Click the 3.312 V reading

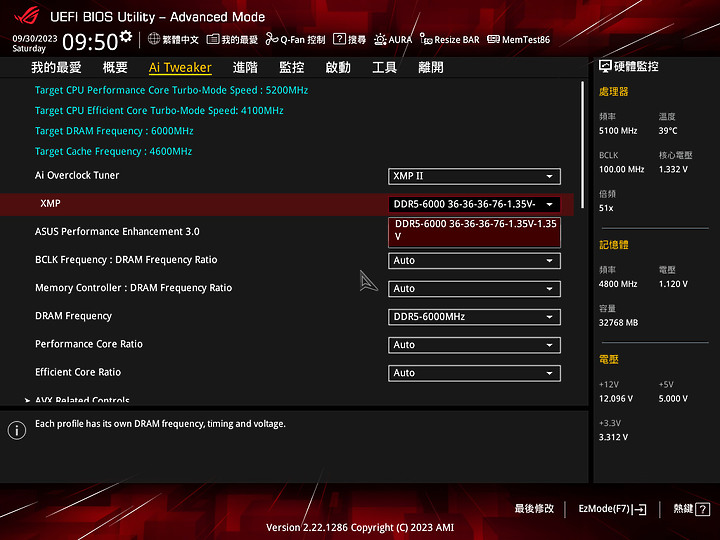tap(613, 437)
